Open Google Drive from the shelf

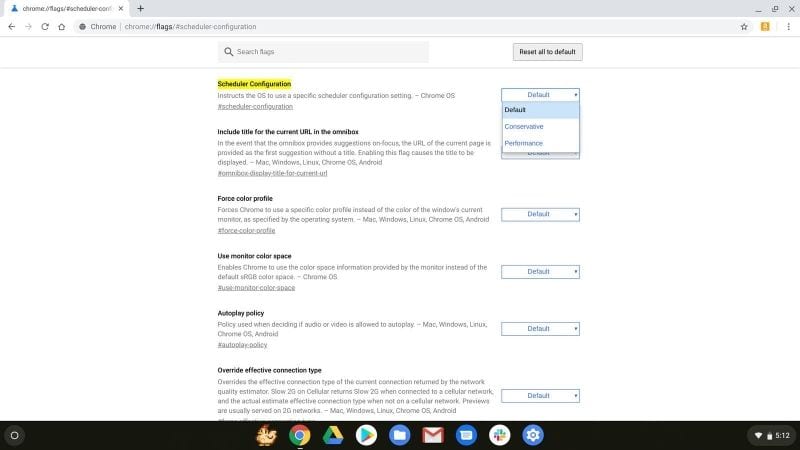coord(333,435)
